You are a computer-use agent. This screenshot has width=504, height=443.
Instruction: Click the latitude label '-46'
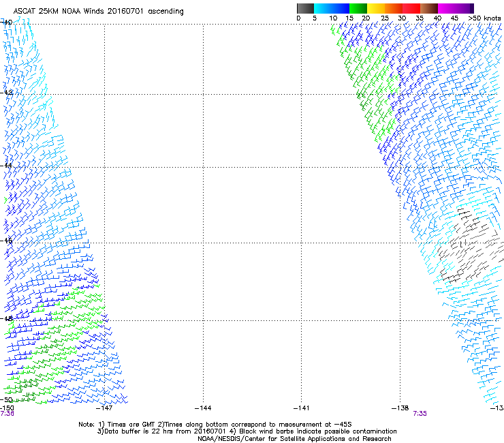6,241
